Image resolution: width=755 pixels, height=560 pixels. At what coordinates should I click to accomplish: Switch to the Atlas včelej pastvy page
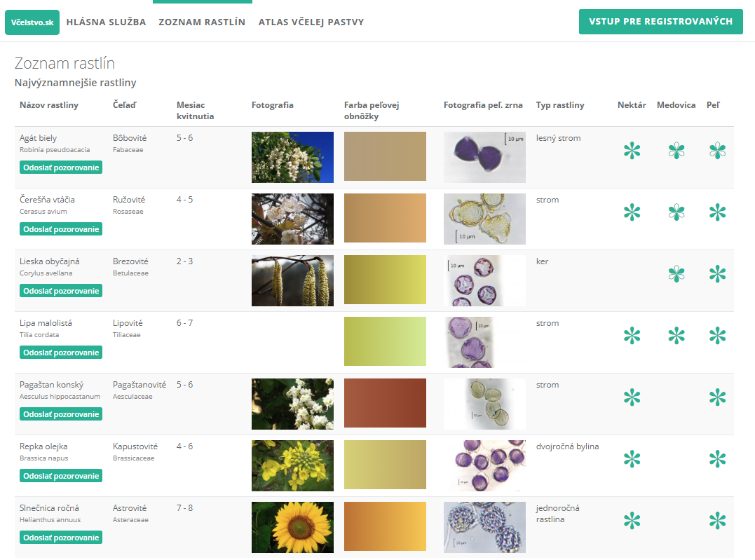(x=311, y=22)
